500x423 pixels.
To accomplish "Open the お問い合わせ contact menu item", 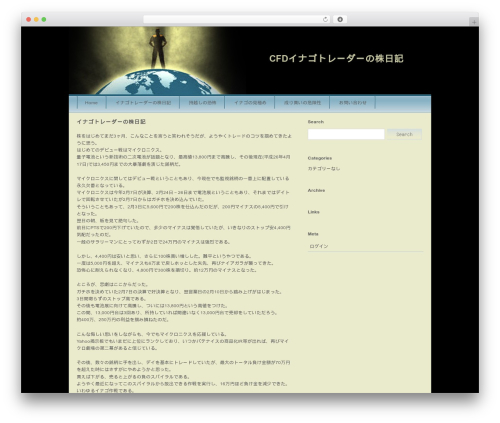I will point(353,103).
